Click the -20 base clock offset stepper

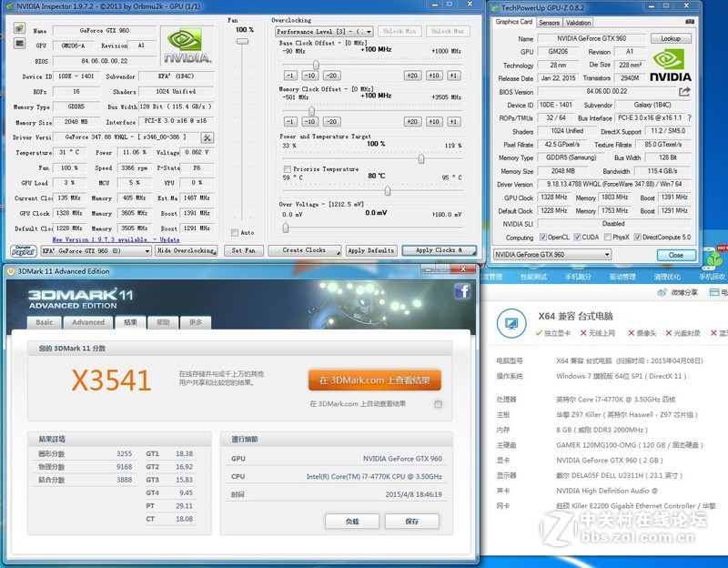pos(331,76)
